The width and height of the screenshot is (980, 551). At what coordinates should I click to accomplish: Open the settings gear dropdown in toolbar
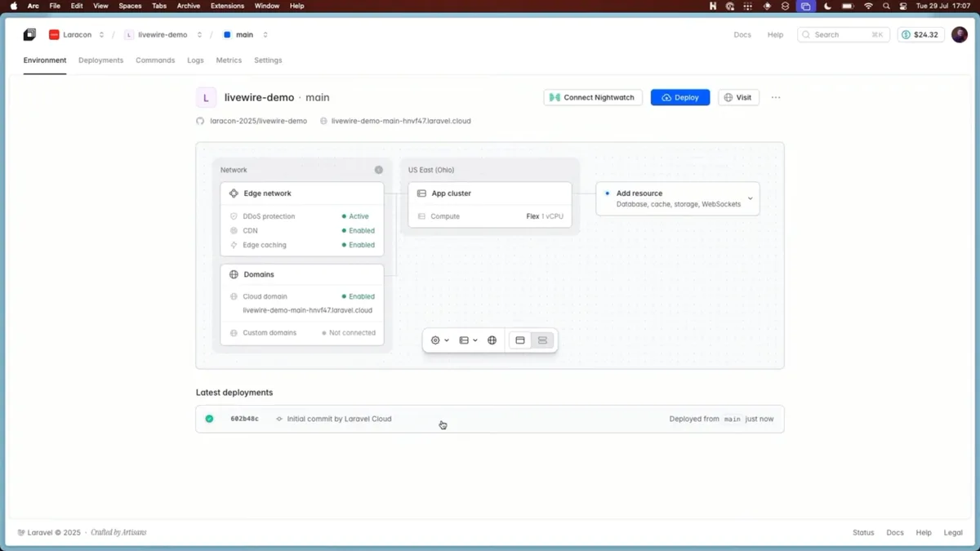(439, 340)
